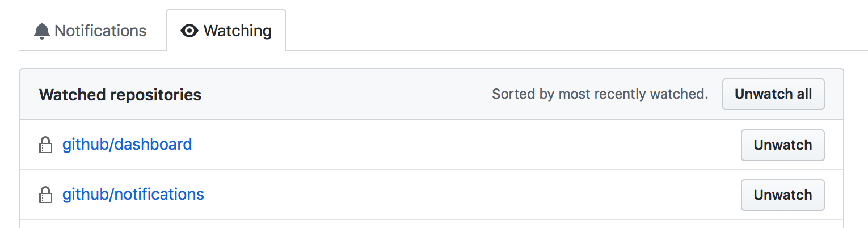Viewport: 868px width, 228px height.
Task: Open the github/notifications repository link
Action: (x=133, y=195)
